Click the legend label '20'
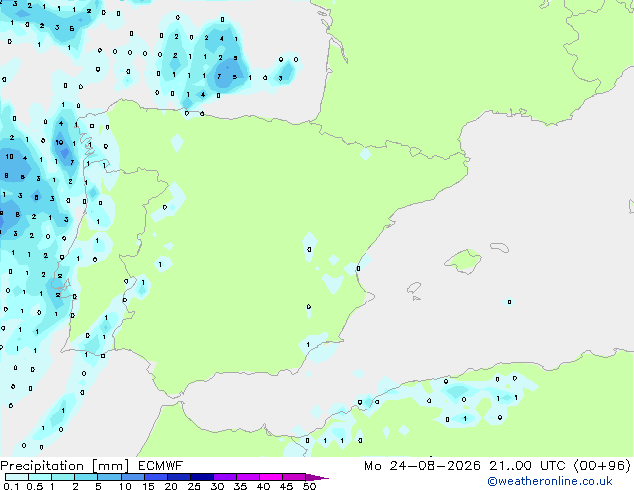This screenshot has width=634, height=490. pos(171,486)
